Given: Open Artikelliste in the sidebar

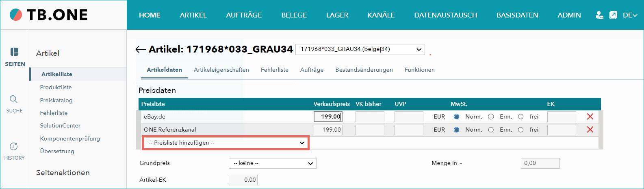Looking at the screenshot, I should 57,74.
